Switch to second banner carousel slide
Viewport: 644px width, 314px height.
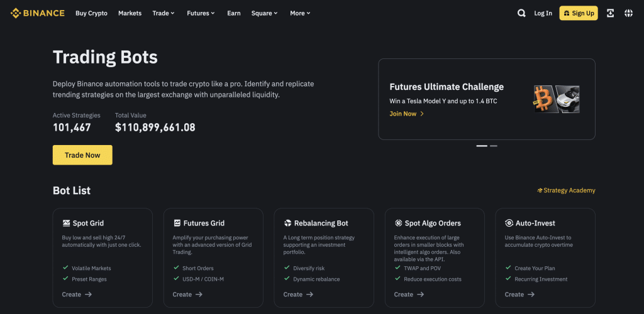pos(494,146)
